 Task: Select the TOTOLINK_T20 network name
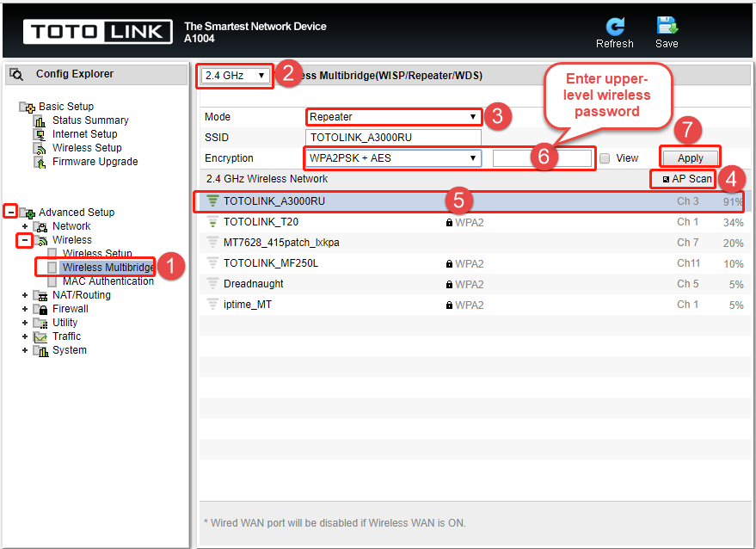pos(261,222)
